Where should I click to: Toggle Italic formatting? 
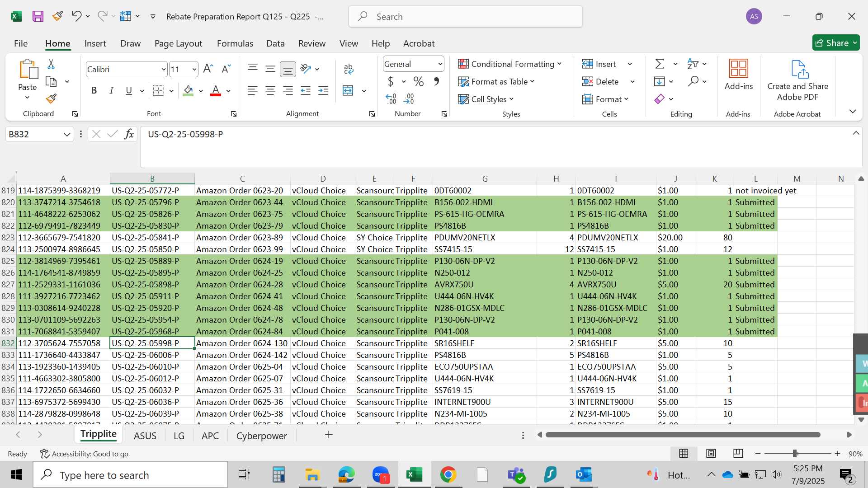[111, 91]
